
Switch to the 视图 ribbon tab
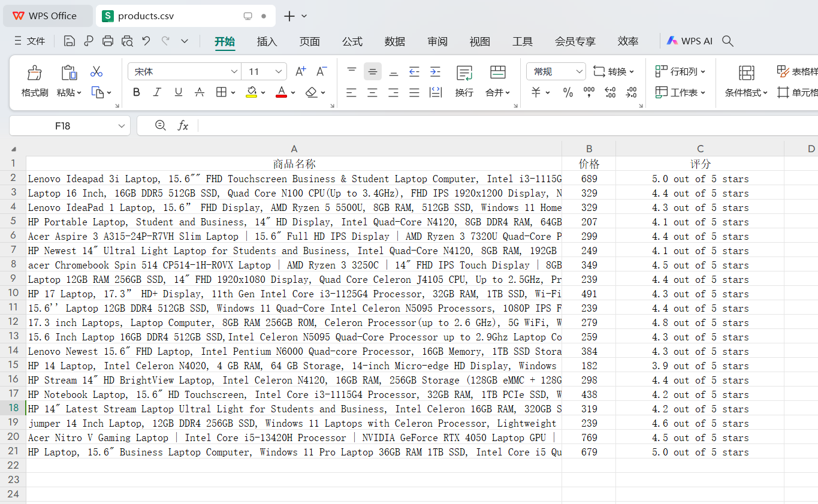[x=480, y=41]
